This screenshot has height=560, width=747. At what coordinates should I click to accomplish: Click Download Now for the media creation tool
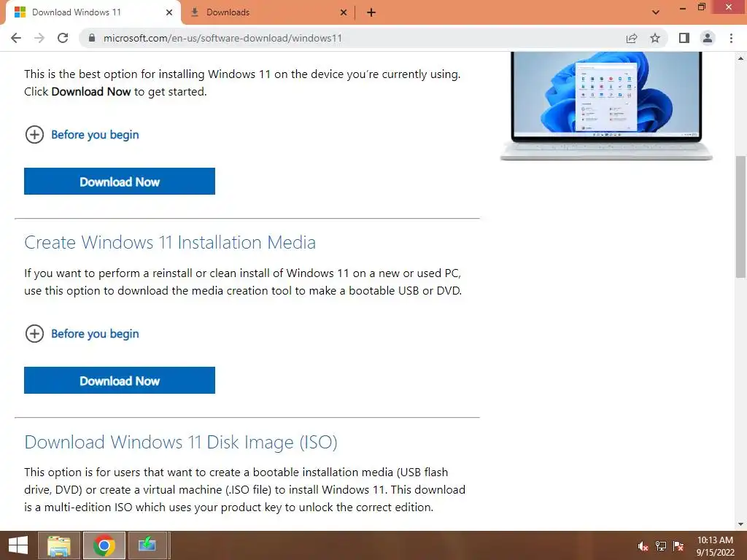click(120, 381)
